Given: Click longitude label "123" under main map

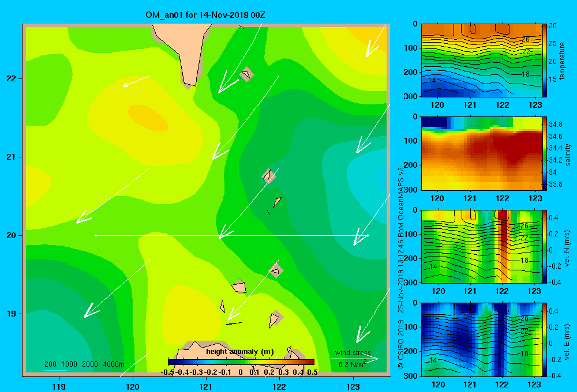Looking at the screenshot, I should click(x=353, y=386).
